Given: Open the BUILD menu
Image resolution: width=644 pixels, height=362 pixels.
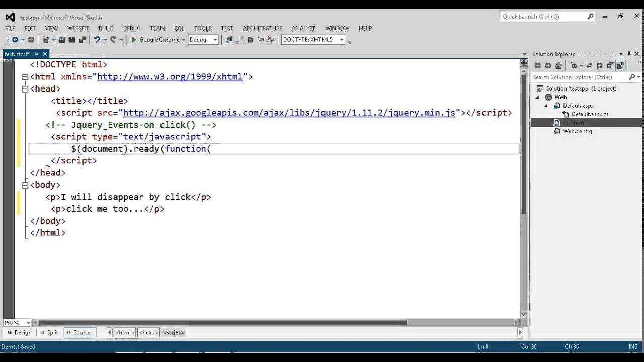Looking at the screenshot, I should pos(106,28).
